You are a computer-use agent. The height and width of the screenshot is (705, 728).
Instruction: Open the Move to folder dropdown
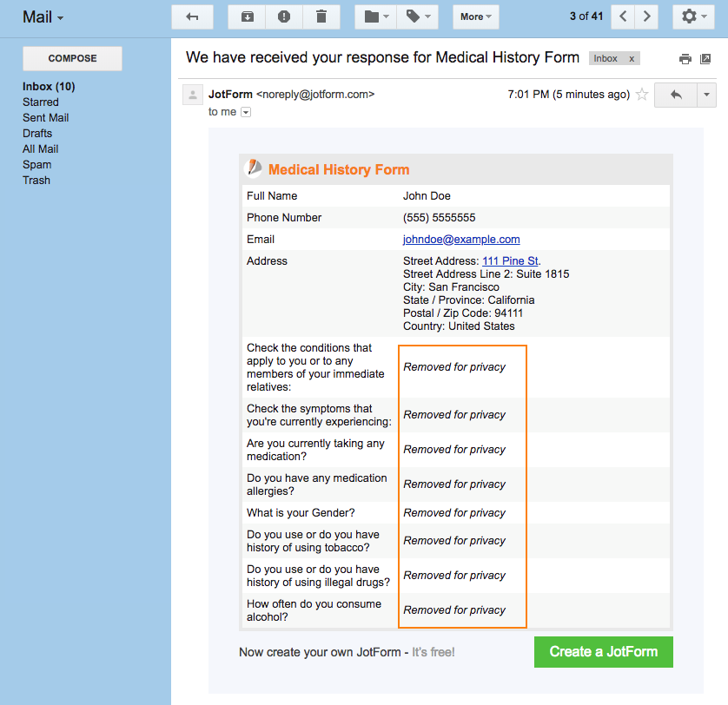(x=376, y=17)
